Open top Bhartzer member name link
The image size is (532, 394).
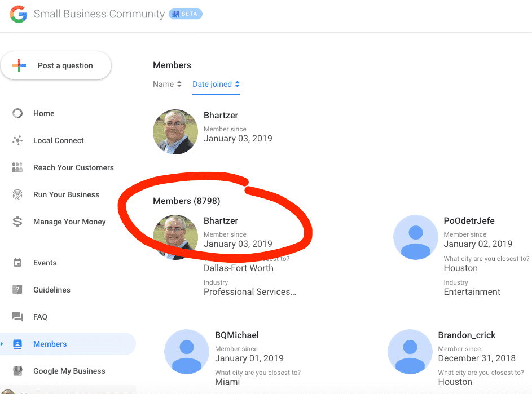[221, 116]
